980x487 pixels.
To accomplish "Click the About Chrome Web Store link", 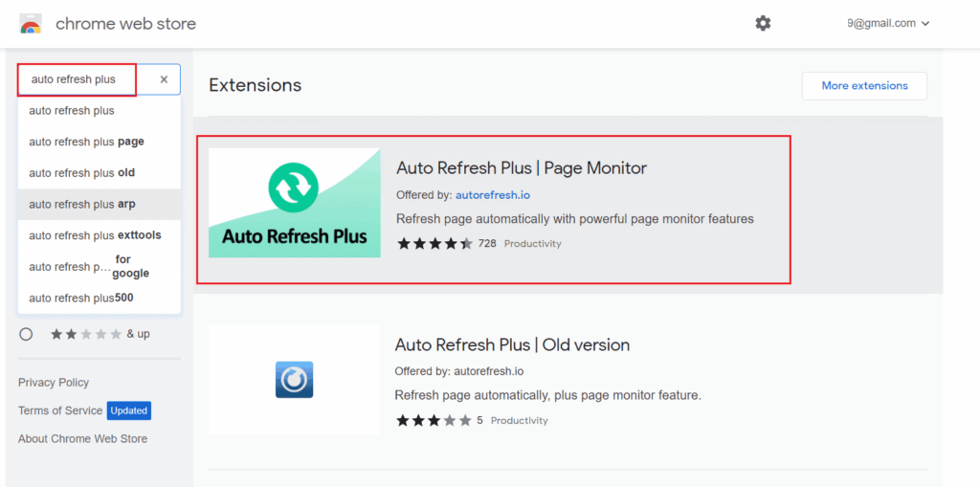I will [82, 439].
